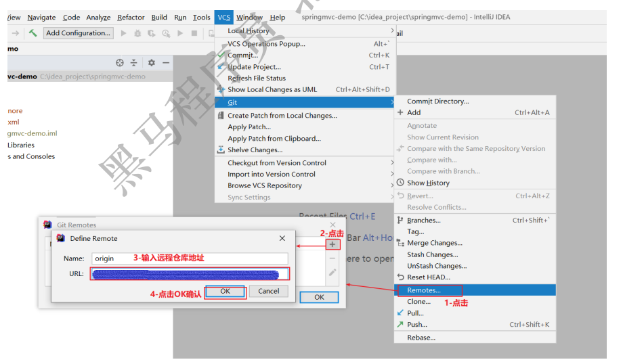Open Project panel gear settings

152,63
